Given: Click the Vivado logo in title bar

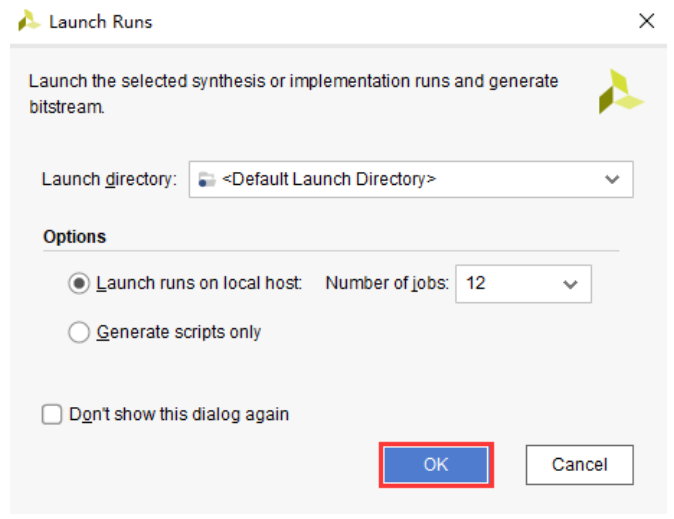Looking at the screenshot, I should coord(29,21).
